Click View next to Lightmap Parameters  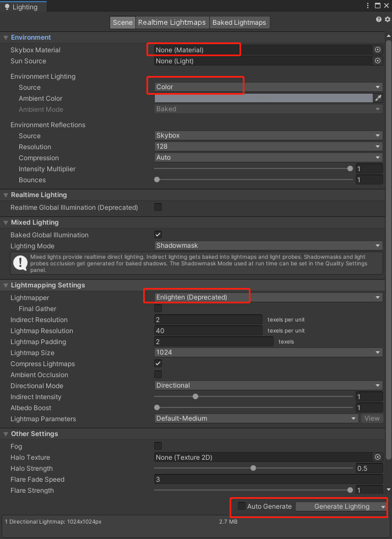tap(372, 418)
